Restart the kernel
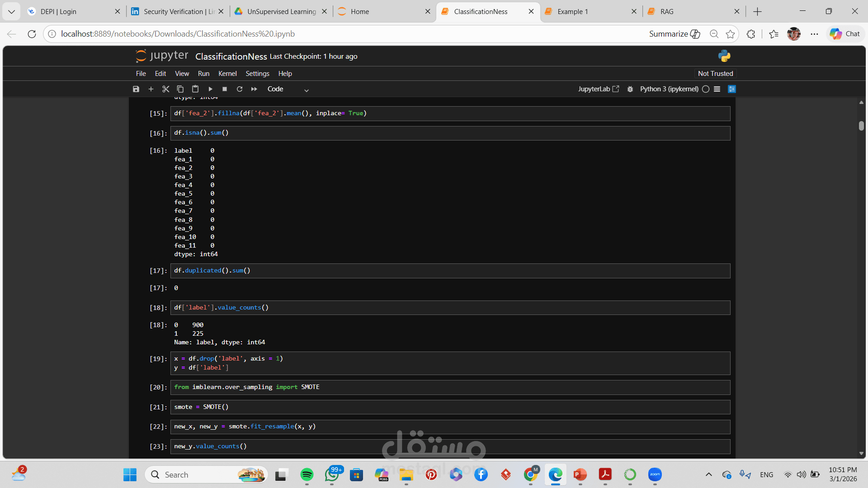Image resolution: width=868 pixels, height=488 pixels. [x=240, y=89]
